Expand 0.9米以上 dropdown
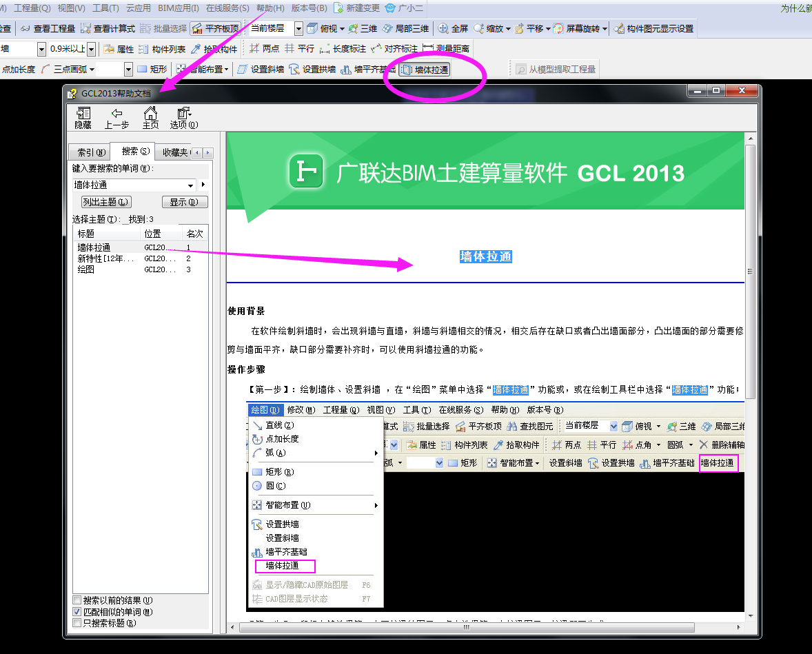This screenshot has width=812, height=654. tap(92, 49)
